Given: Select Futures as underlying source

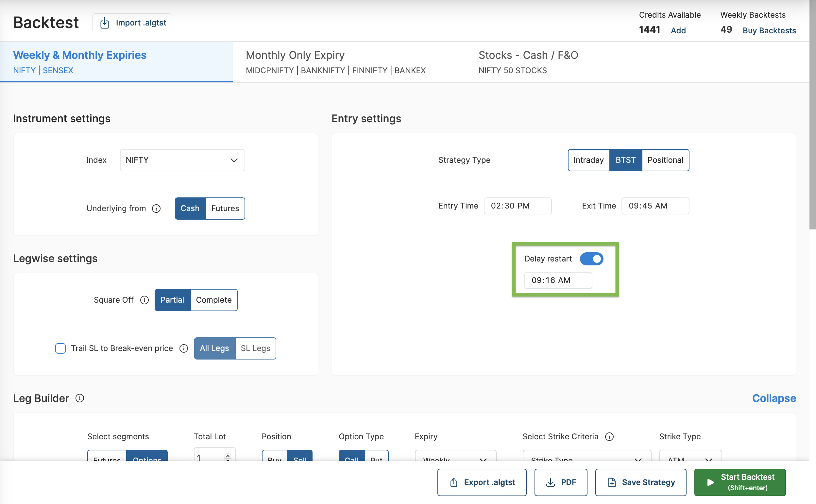Looking at the screenshot, I should pos(225,209).
